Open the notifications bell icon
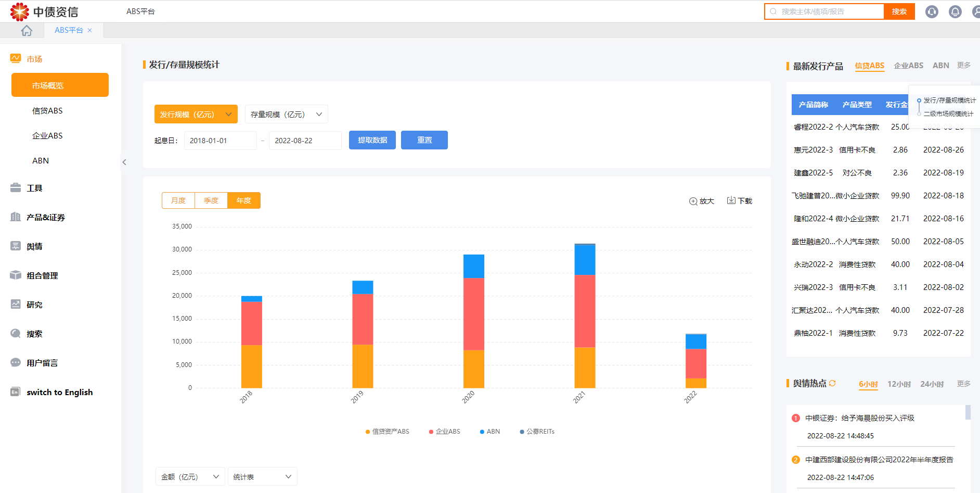 (x=955, y=11)
